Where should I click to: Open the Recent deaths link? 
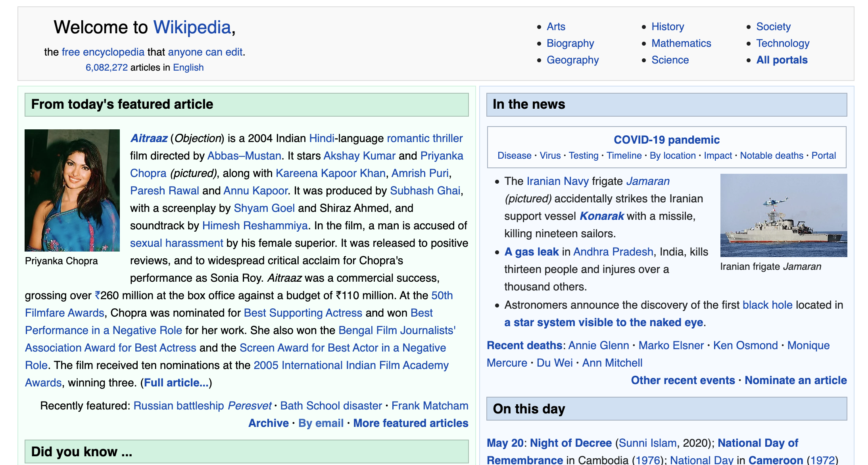pyautogui.click(x=524, y=346)
